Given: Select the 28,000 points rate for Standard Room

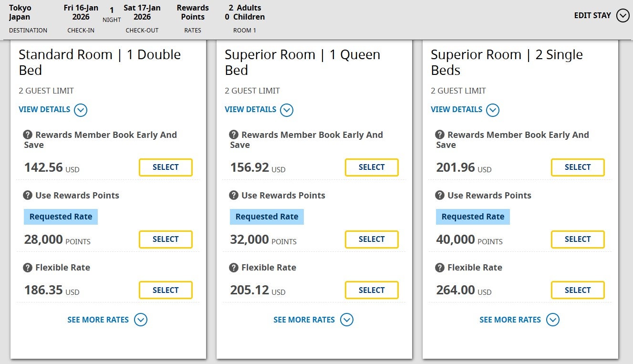Looking at the screenshot, I should [166, 239].
